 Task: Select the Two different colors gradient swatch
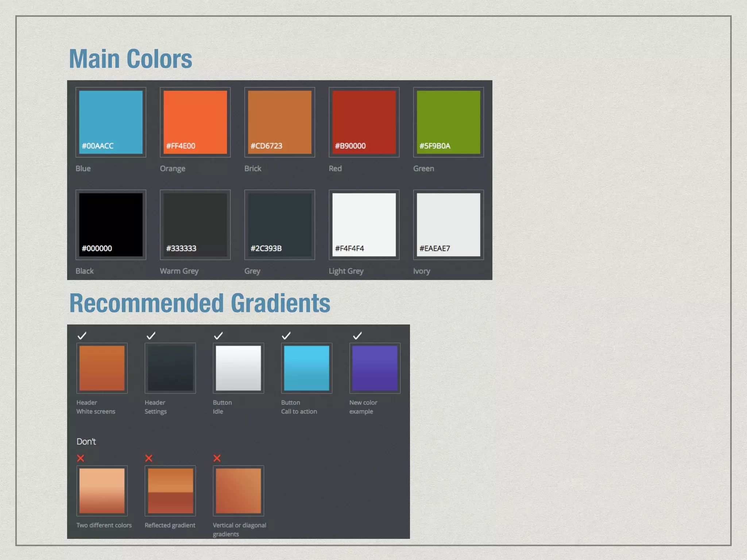102,491
